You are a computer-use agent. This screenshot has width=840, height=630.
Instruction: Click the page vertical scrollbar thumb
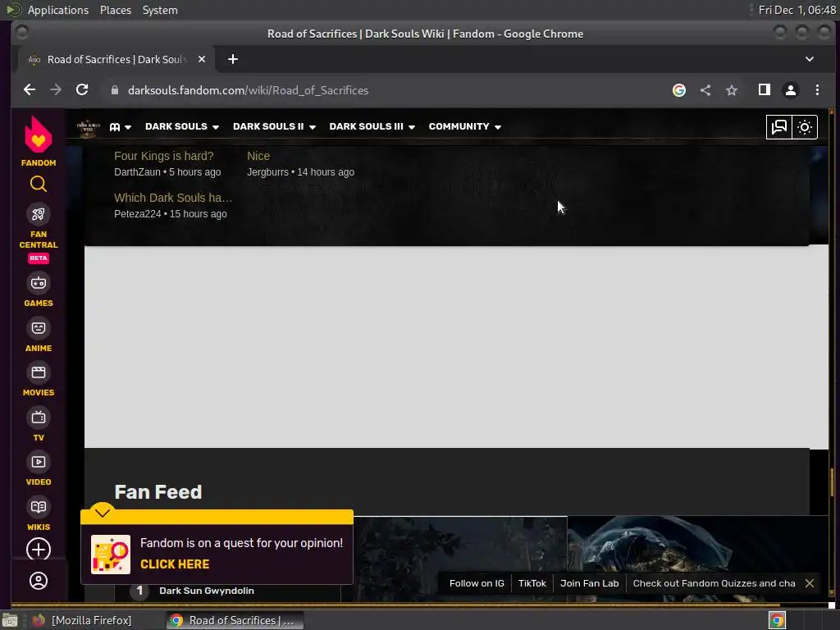coord(832,482)
